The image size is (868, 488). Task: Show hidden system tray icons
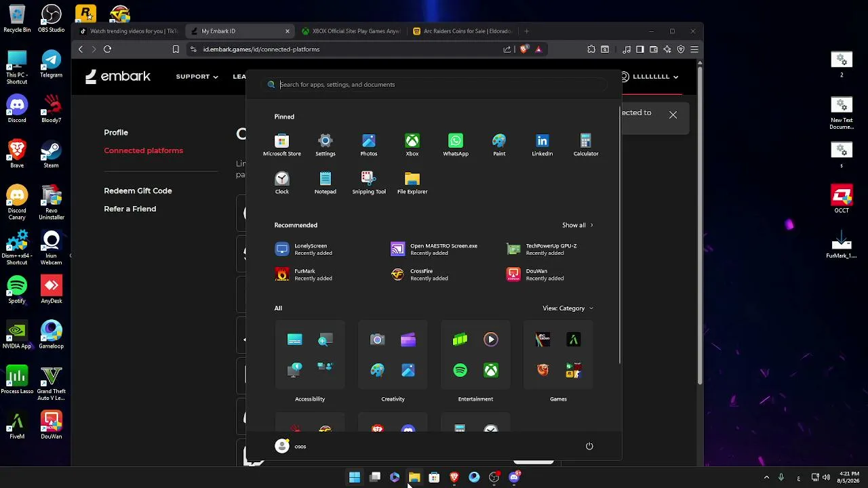[767, 478]
